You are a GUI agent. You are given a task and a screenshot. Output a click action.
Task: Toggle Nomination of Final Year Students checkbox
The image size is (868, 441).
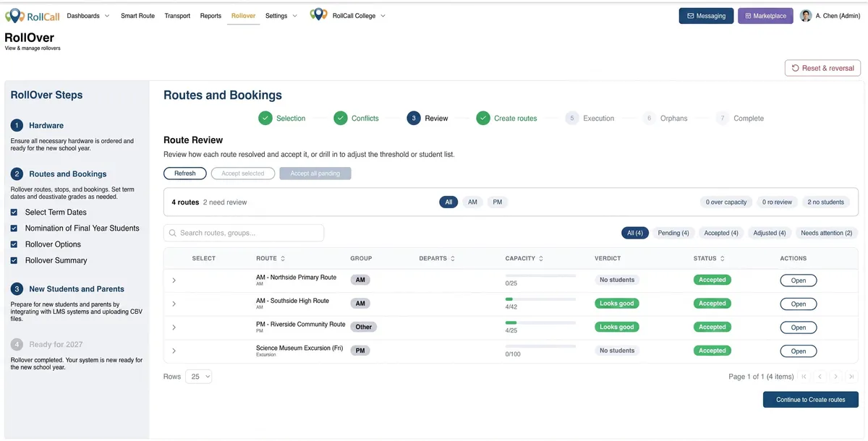(14, 228)
